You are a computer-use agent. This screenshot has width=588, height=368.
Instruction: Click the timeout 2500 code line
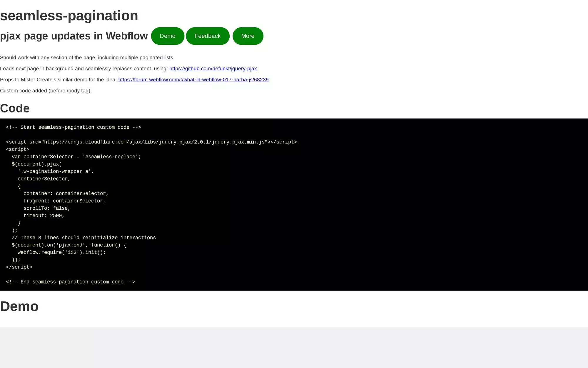pyautogui.click(x=44, y=216)
